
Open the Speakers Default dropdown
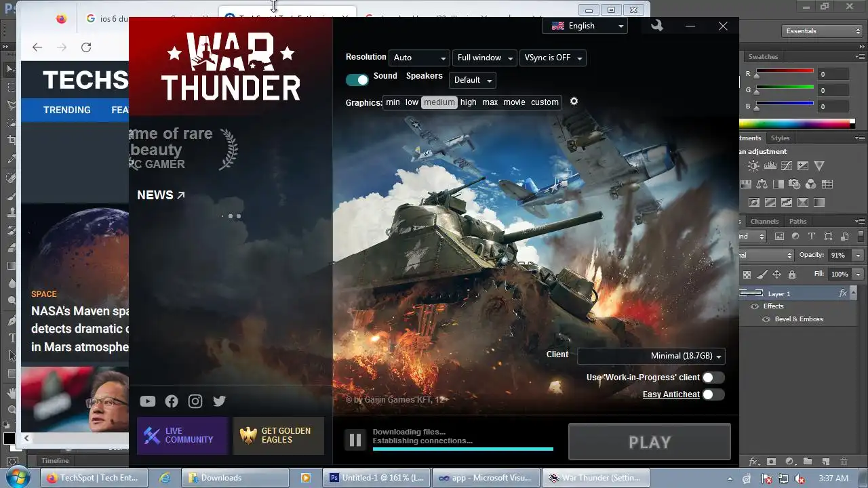click(x=473, y=80)
